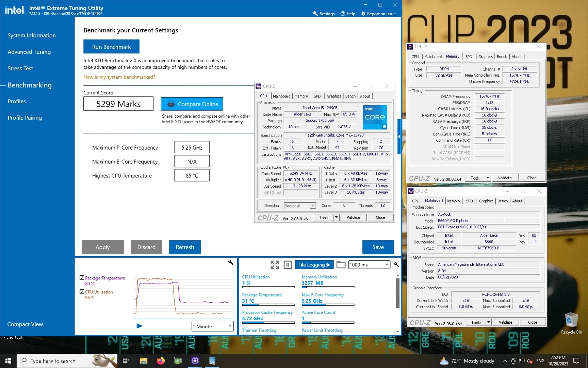Open Graphics tab in Mainboard CPU-Z window
This screenshot has height=368, width=588.
click(x=486, y=201)
